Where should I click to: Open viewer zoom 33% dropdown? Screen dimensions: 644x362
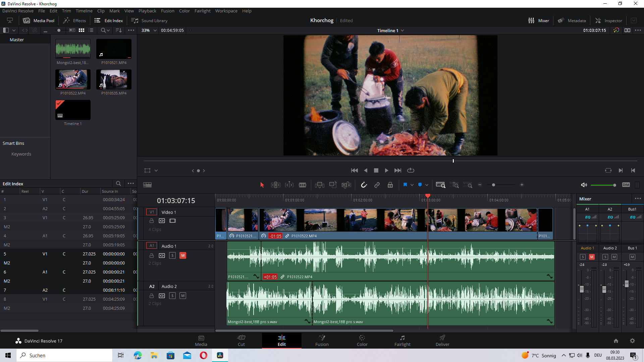point(150,31)
